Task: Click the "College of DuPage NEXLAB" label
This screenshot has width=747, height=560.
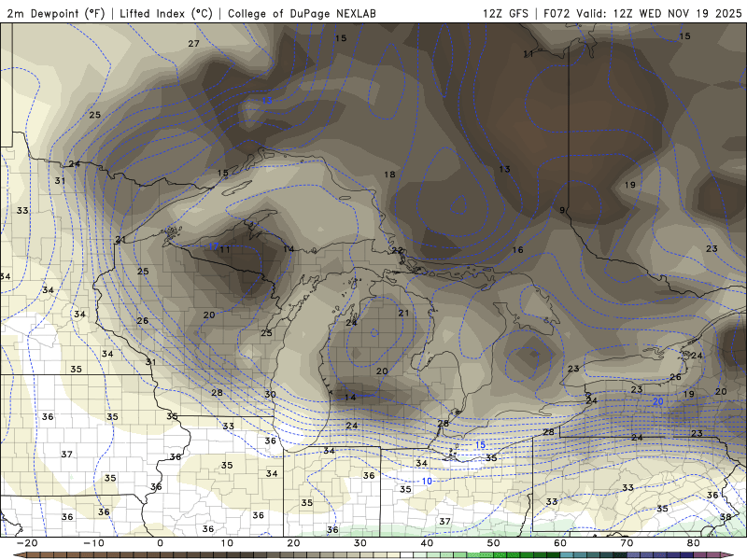Action: click(302, 13)
